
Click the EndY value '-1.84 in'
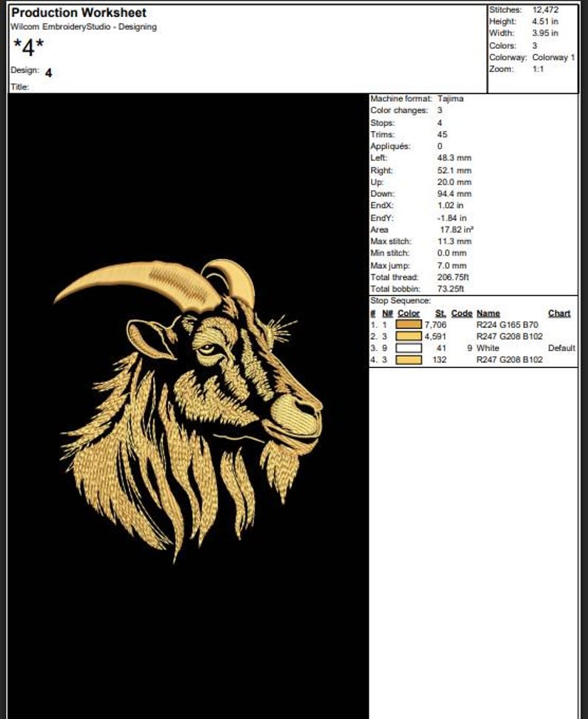[452, 218]
